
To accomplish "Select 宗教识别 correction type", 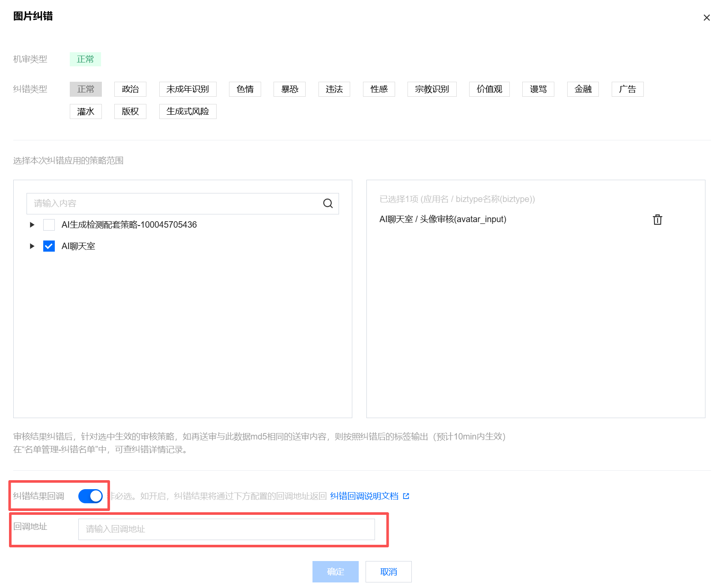I will click(x=432, y=89).
